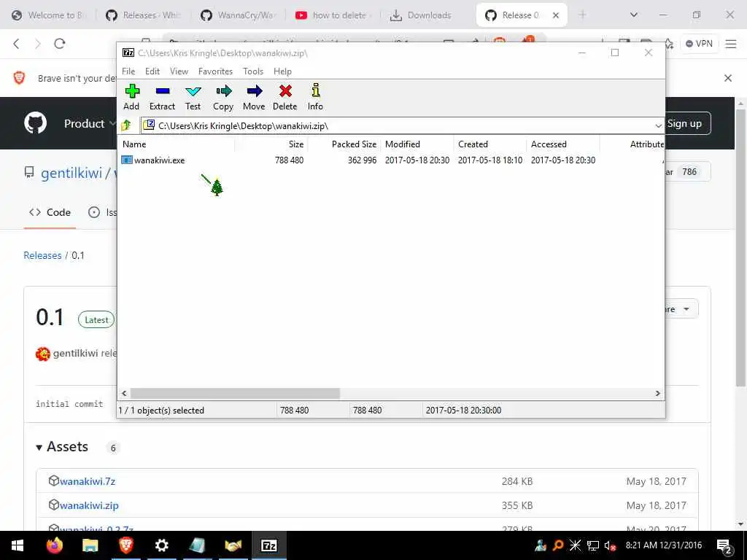The width and height of the screenshot is (747, 560).
Task: Close the Release 0.1 browser tab
Action: pos(555,15)
